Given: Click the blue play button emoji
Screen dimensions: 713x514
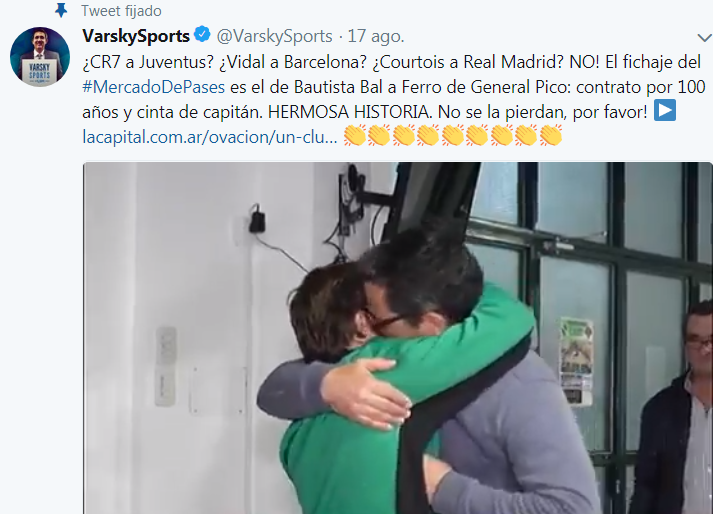Looking at the screenshot, I should click(664, 111).
